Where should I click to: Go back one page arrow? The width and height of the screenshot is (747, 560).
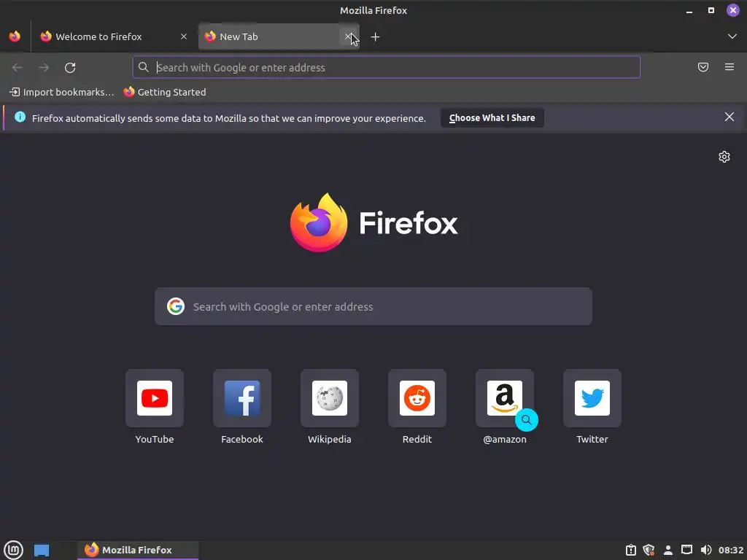tap(18, 68)
